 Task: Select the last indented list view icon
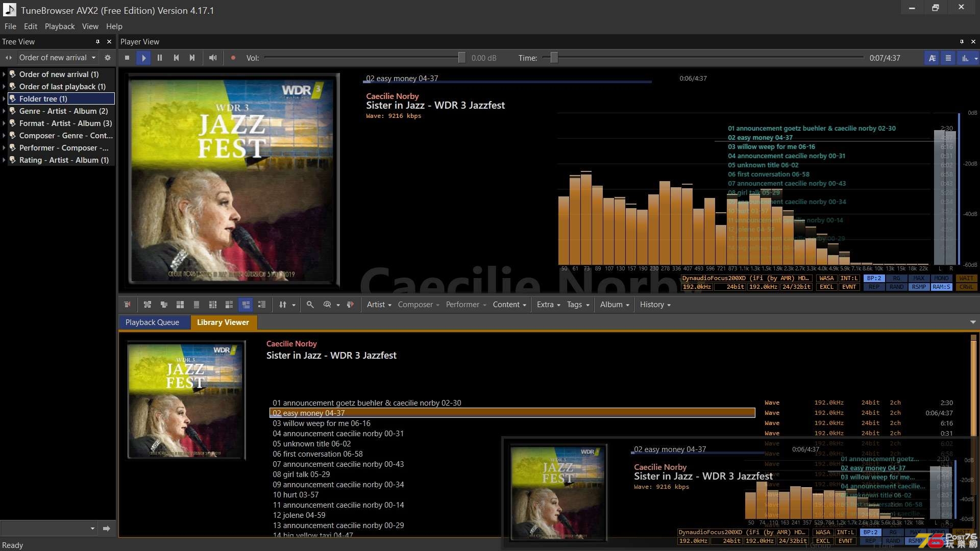click(262, 305)
